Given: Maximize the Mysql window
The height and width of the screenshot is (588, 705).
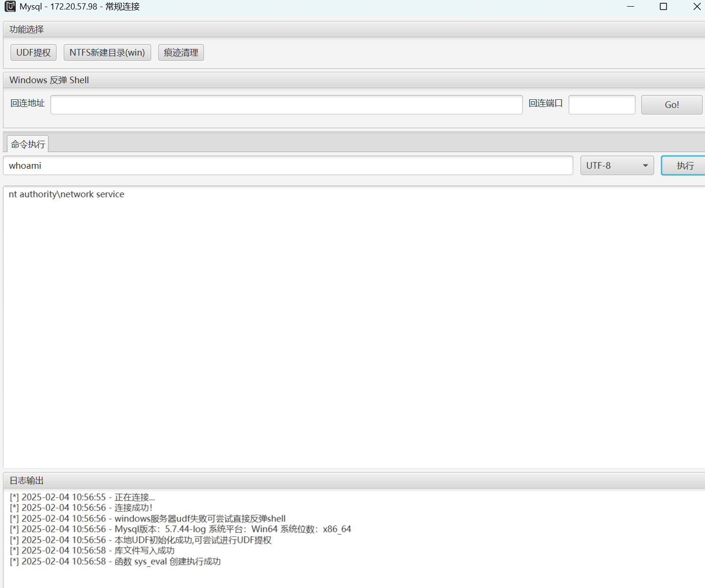Looking at the screenshot, I should pyautogui.click(x=664, y=7).
